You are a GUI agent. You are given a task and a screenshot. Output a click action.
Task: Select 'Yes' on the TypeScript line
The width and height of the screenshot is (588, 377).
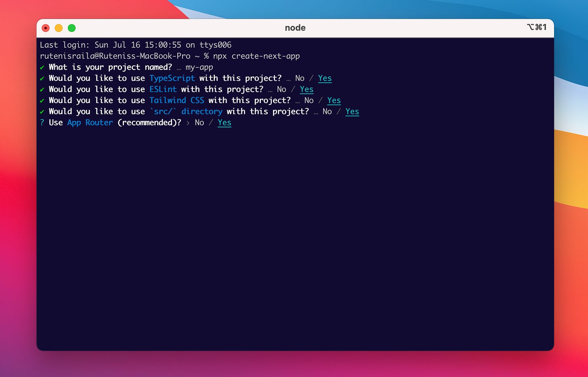pos(325,78)
